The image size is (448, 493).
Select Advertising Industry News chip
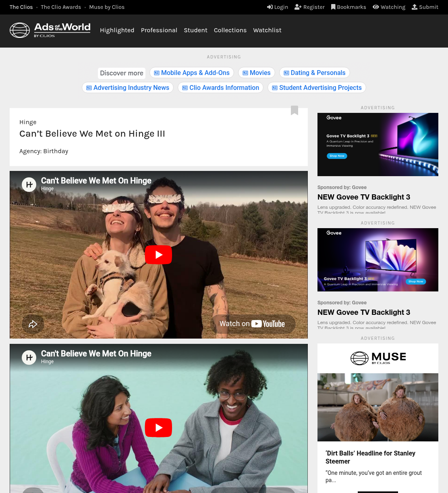pos(128,87)
